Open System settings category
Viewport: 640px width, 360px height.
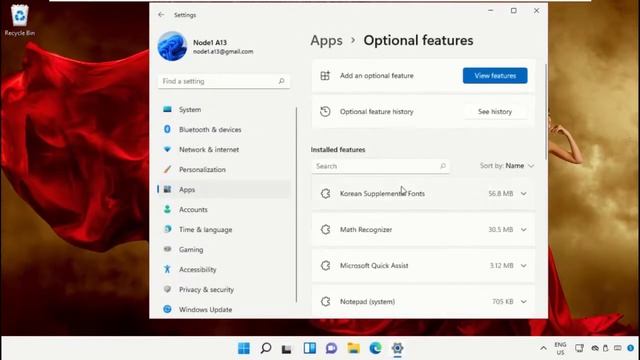[224, 109]
